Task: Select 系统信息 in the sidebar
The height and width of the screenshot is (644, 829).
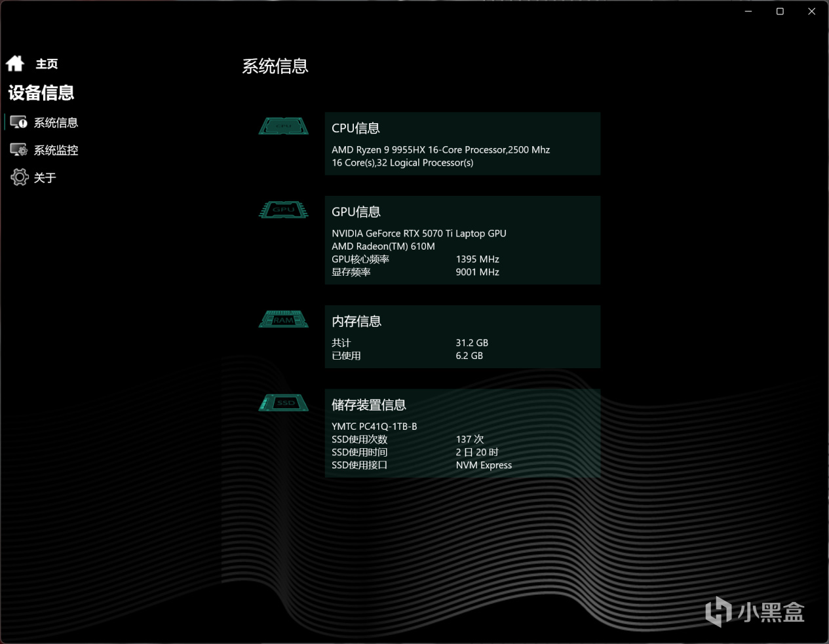Action: pos(56,123)
